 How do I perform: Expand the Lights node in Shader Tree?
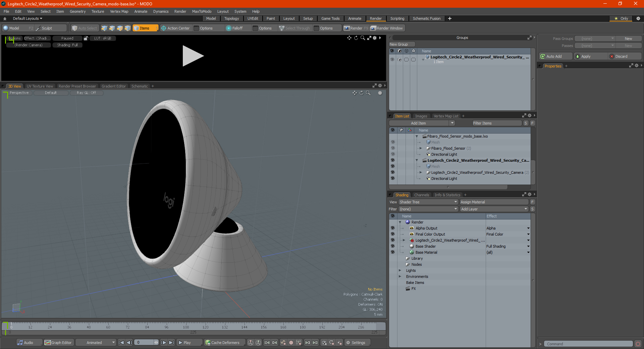400,270
